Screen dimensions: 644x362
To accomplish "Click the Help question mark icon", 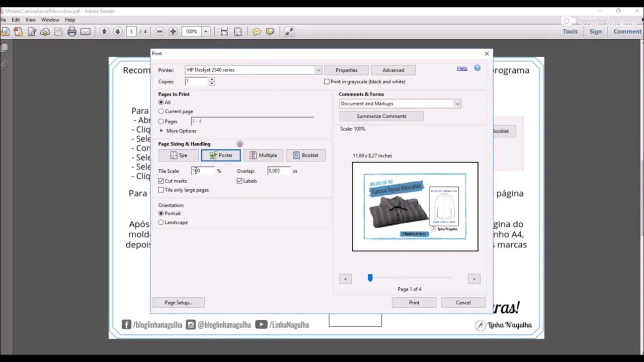I will coord(477,68).
